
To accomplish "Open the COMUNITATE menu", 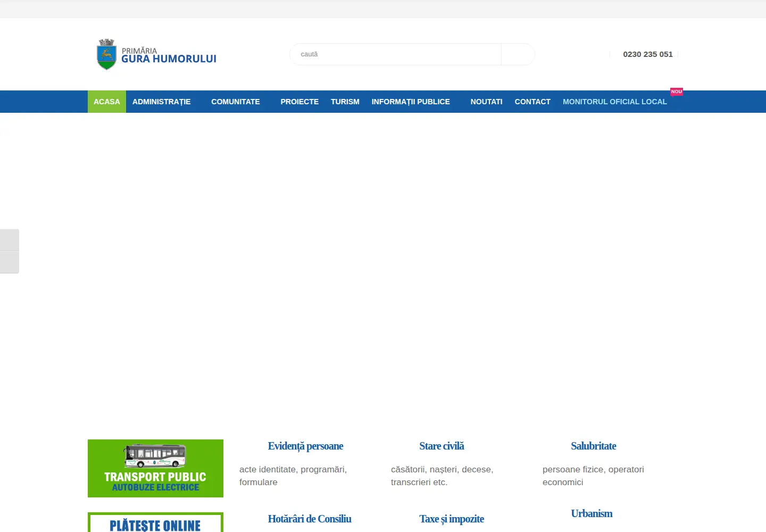I will point(236,102).
